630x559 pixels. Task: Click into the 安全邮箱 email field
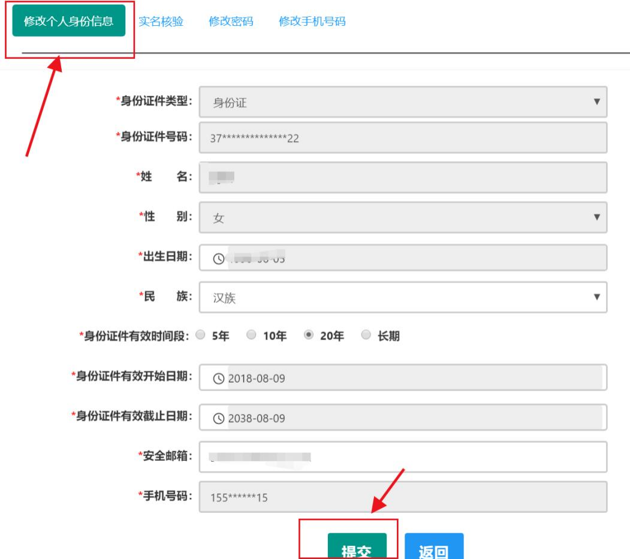coord(402,456)
